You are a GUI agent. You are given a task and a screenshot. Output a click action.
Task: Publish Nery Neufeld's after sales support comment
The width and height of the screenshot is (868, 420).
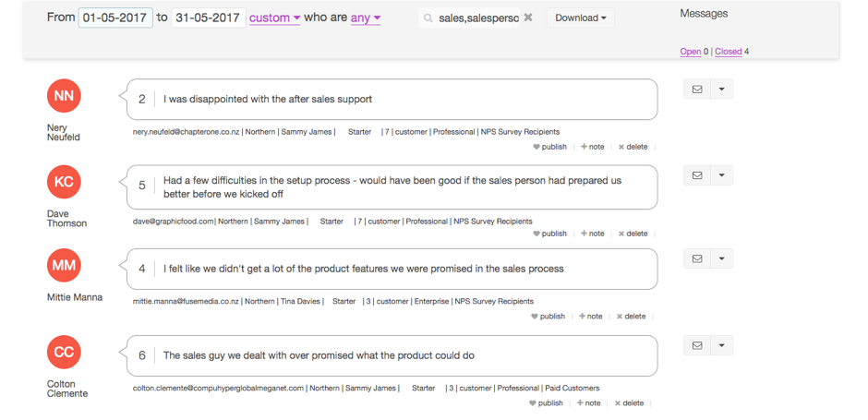tap(549, 147)
